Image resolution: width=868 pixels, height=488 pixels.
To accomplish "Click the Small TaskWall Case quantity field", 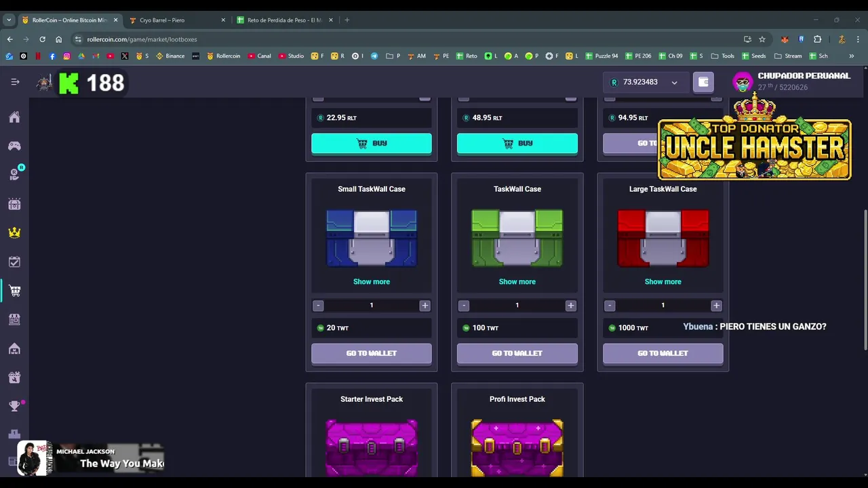I will tap(372, 306).
